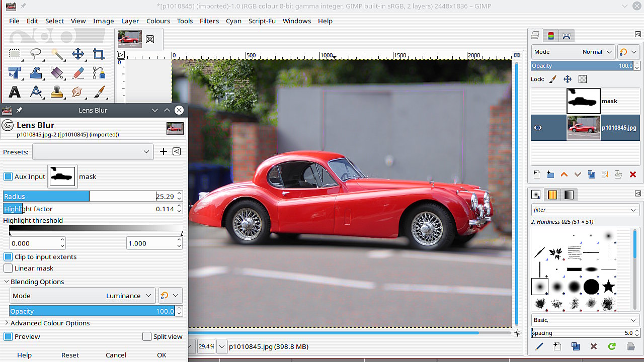Click the Radius slider bar
644x362 pixels.
pyautogui.click(x=80, y=197)
